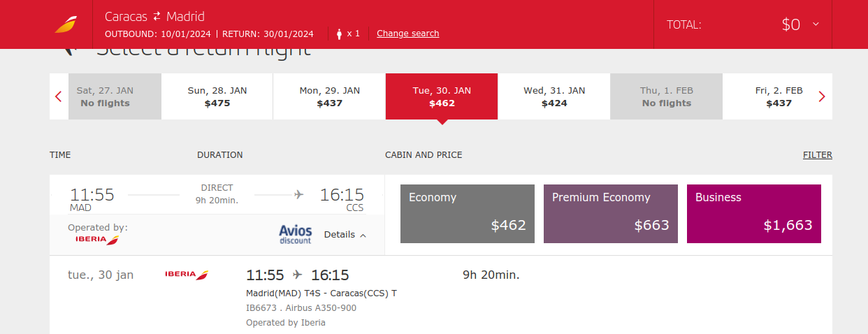Choose the Business fare for $1,663
Screen dimensions: 868x334
754,214
